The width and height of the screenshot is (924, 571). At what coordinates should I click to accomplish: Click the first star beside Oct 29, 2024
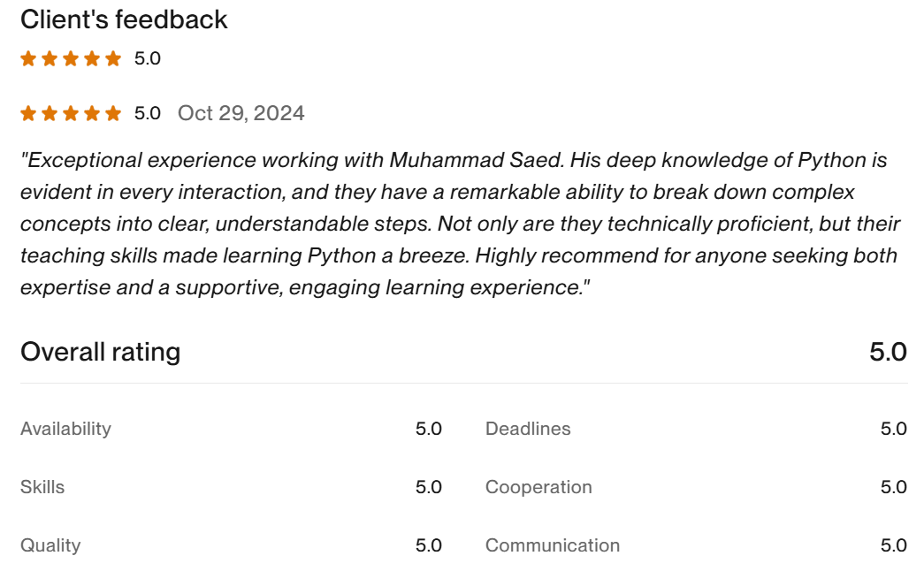(x=28, y=113)
